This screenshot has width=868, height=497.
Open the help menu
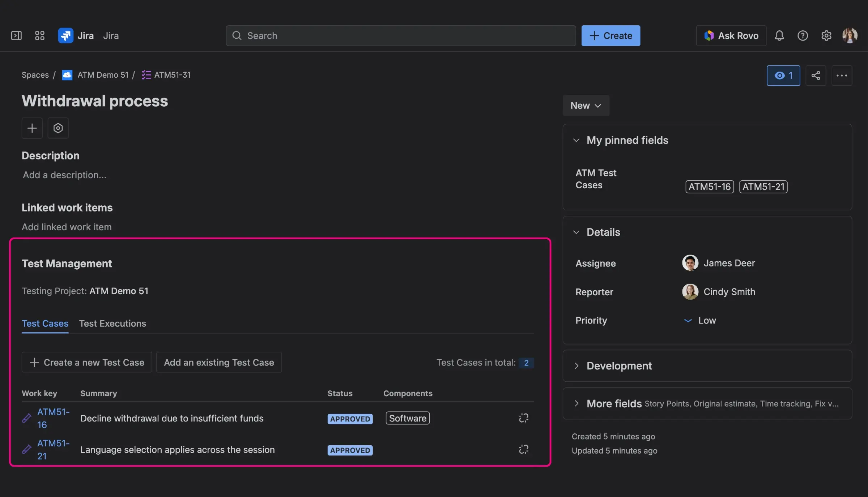pyautogui.click(x=803, y=35)
